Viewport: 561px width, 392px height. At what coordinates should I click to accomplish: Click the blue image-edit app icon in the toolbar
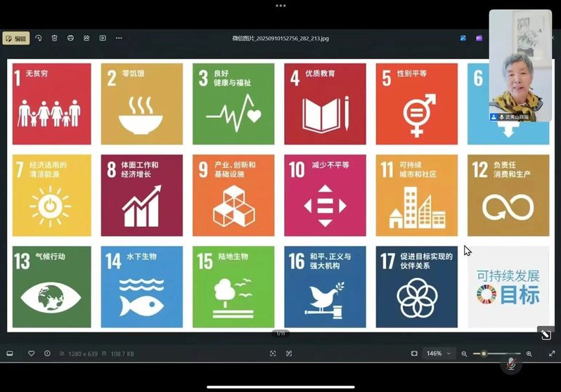463,38
